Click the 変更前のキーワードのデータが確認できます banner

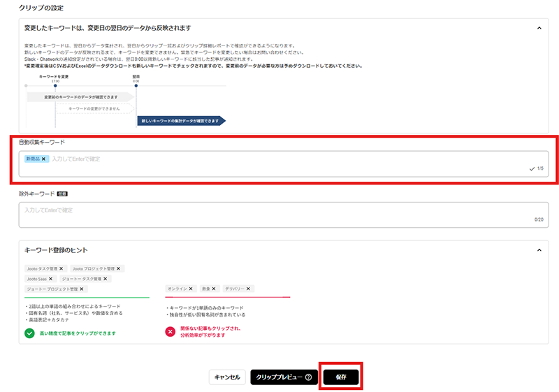81,97
